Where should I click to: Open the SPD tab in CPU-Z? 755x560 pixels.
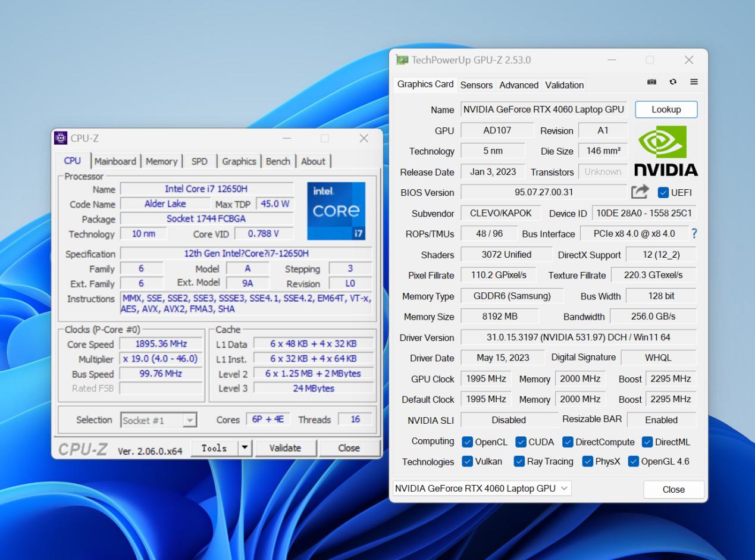tap(199, 161)
